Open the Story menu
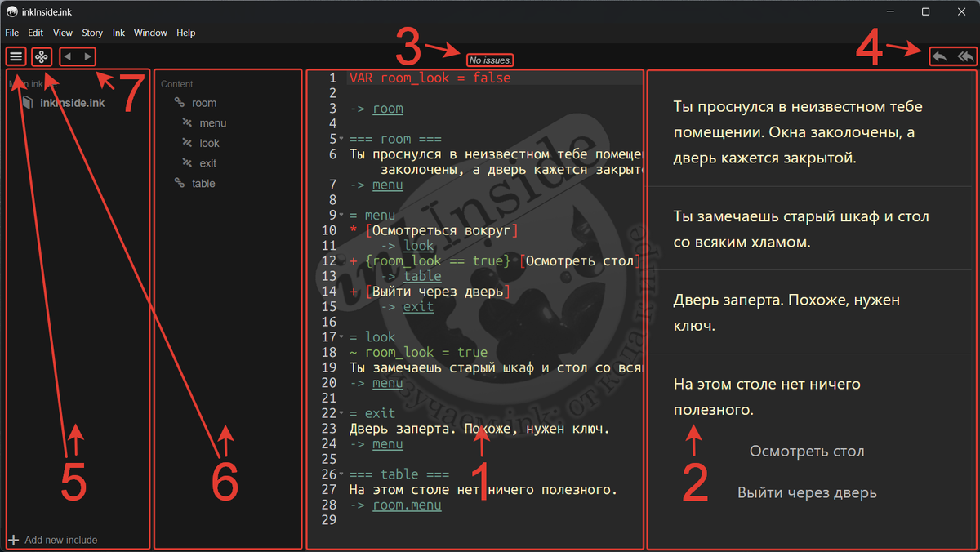The height and width of the screenshot is (552, 980). (x=91, y=33)
